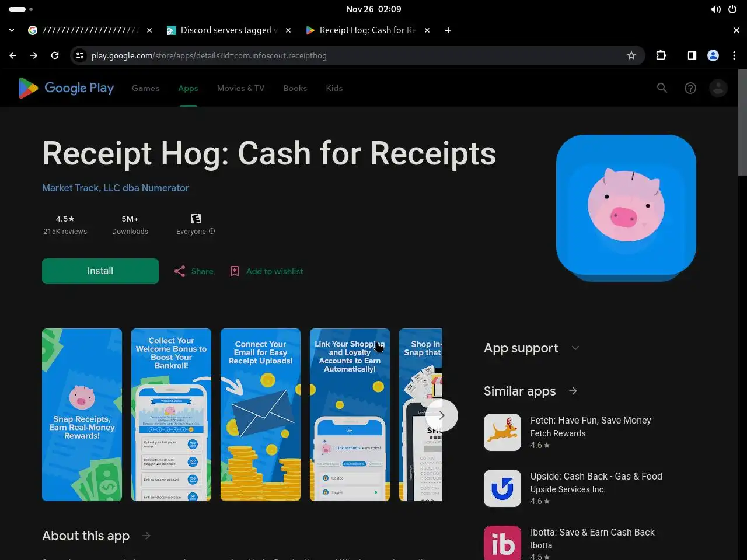Open About this app arrow
The width and height of the screenshot is (747, 560).
[146, 535]
